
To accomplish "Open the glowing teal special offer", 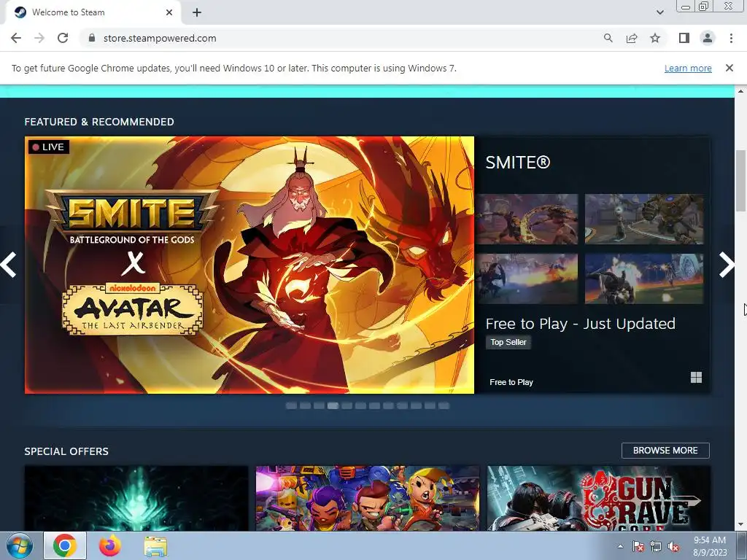I will tap(136, 498).
